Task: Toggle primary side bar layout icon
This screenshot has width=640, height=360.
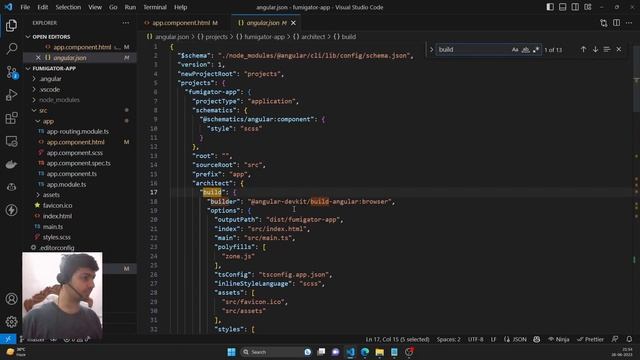Action: point(550,7)
